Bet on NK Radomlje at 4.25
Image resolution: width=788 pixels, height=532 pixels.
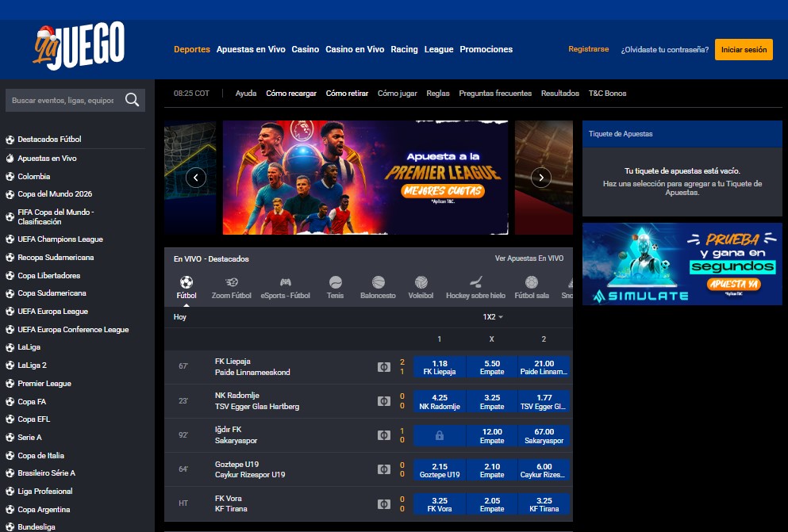[x=439, y=401]
